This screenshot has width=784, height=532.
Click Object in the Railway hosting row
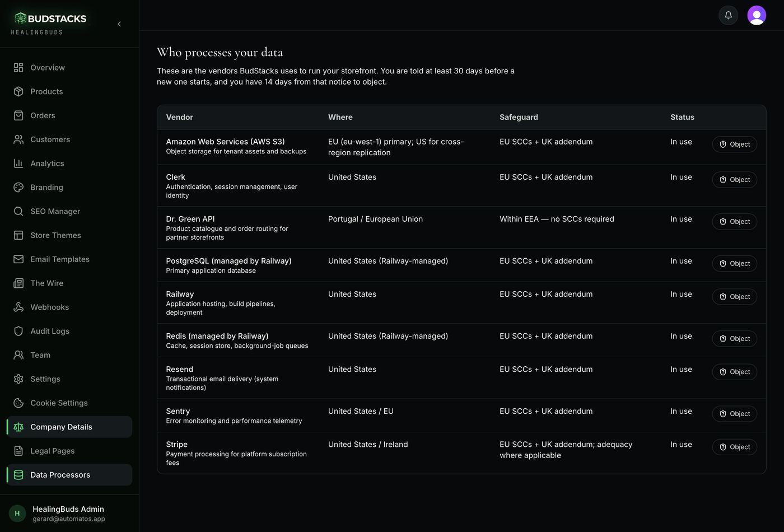point(734,297)
